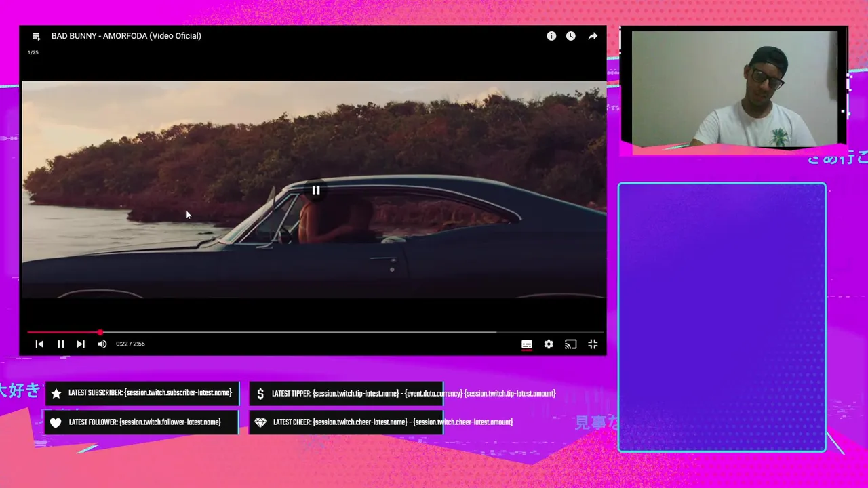The height and width of the screenshot is (488, 868).
Task: Open player settings gear
Action: [x=549, y=344]
